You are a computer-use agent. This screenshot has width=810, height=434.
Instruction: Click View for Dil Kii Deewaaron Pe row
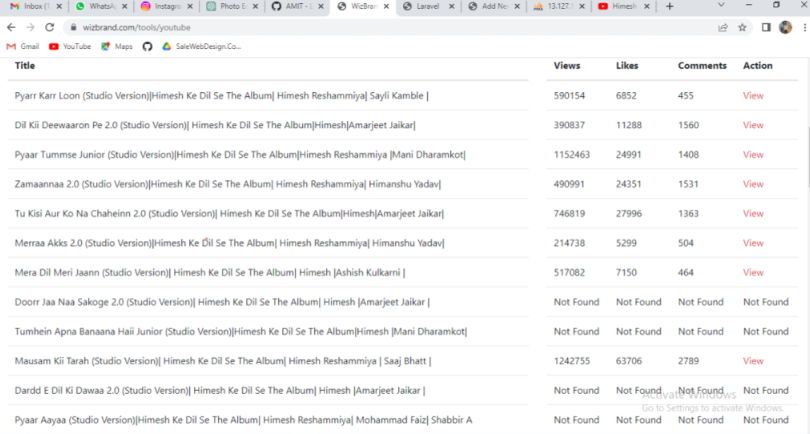click(x=753, y=125)
